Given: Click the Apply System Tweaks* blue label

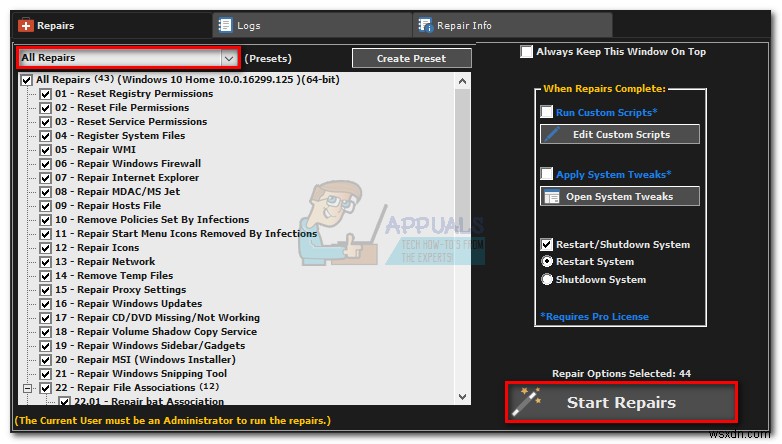Looking at the screenshot, I should (613, 174).
